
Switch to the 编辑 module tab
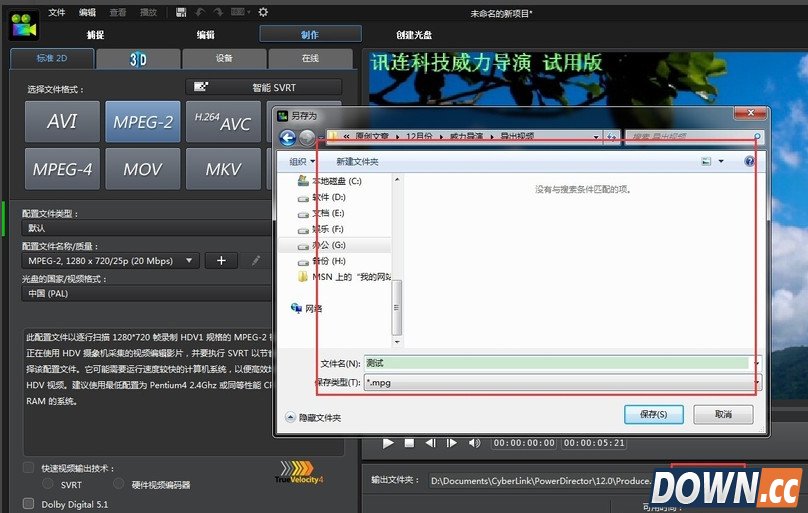coord(206,35)
